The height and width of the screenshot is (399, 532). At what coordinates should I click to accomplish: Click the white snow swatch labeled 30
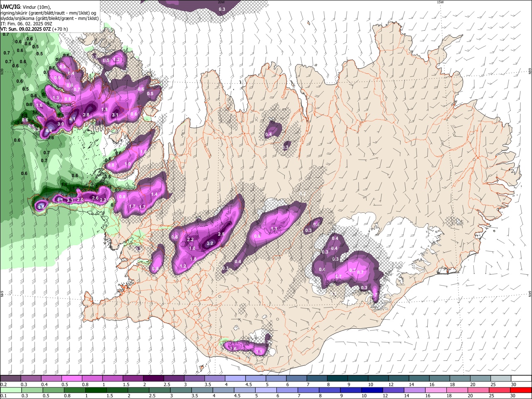521,378
